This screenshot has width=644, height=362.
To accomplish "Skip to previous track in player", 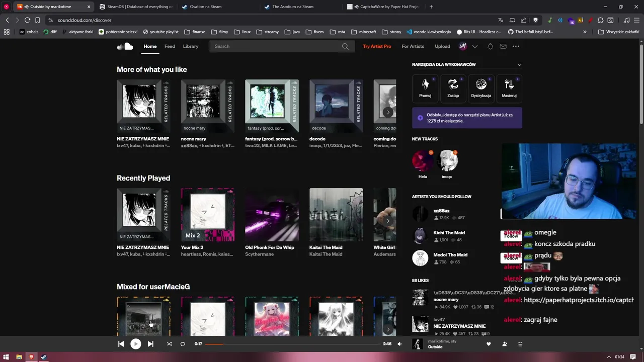I will (121, 344).
